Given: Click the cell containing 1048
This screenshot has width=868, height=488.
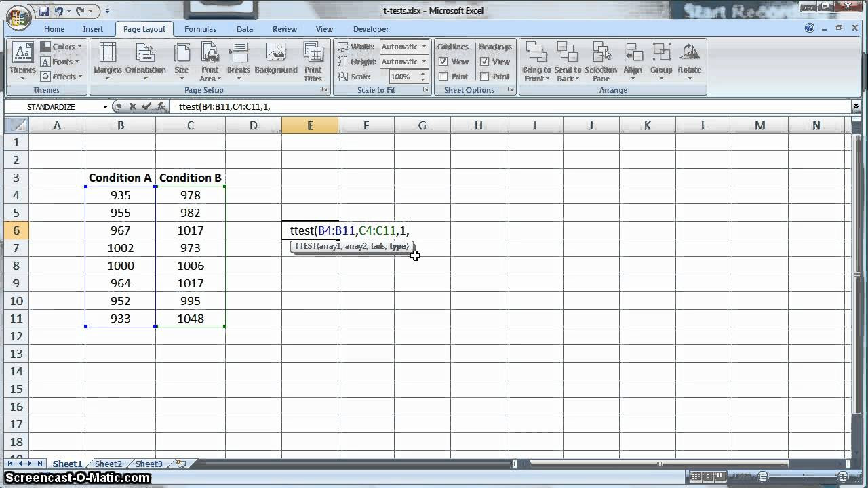Looking at the screenshot, I should (191, 319).
